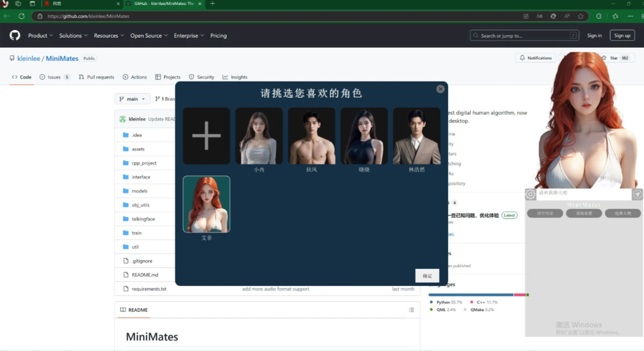The width and height of the screenshot is (644, 351).
Task: Click the Python language entry
Action: tap(446, 302)
